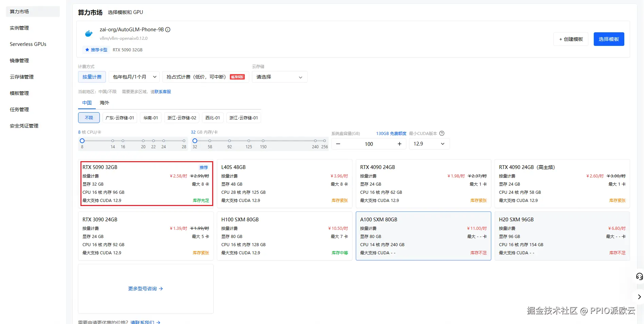
Task: Click the memory per card slider handle
Action: pyautogui.click(x=195, y=141)
